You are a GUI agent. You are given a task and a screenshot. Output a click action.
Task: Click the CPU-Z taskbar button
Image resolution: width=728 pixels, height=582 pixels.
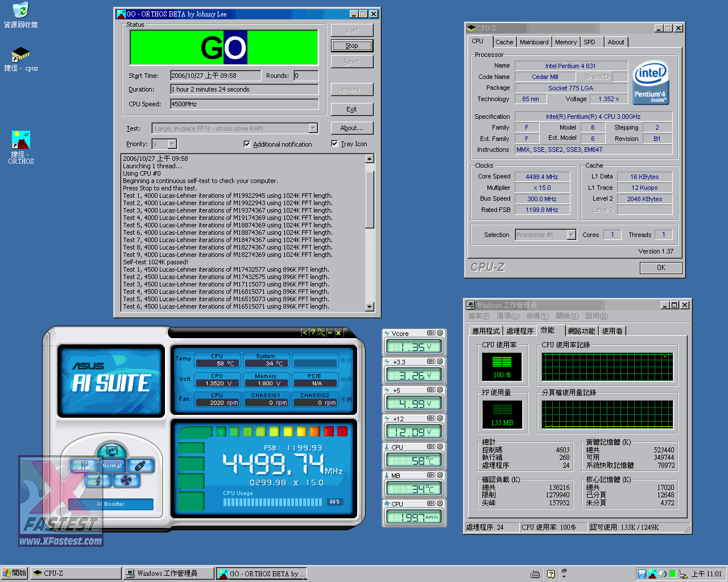(76, 573)
